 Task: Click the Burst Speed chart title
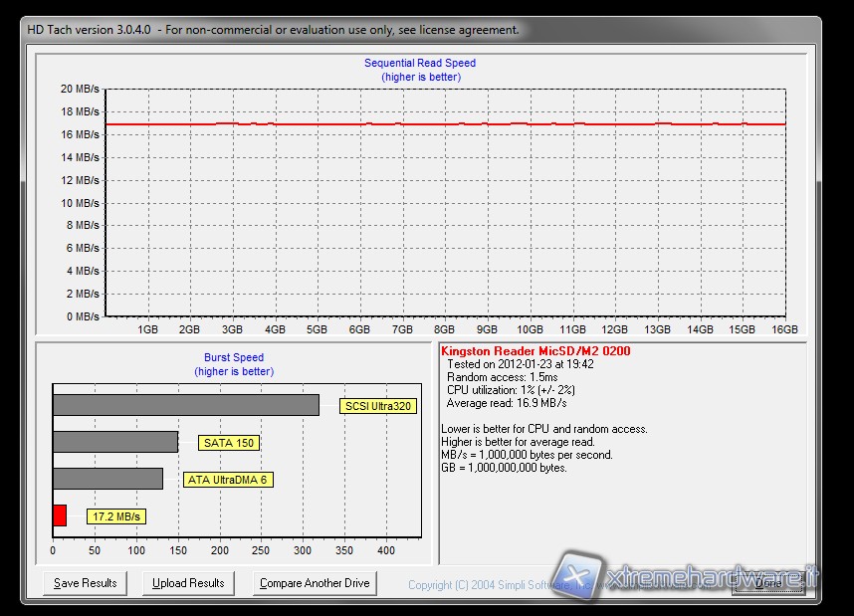234,358
